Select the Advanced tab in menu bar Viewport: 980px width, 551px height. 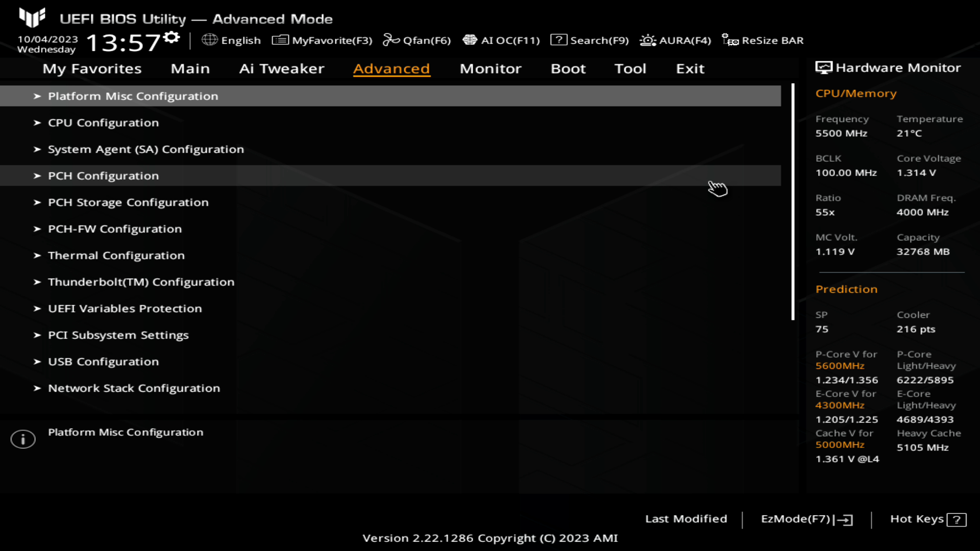pos(391,68)
